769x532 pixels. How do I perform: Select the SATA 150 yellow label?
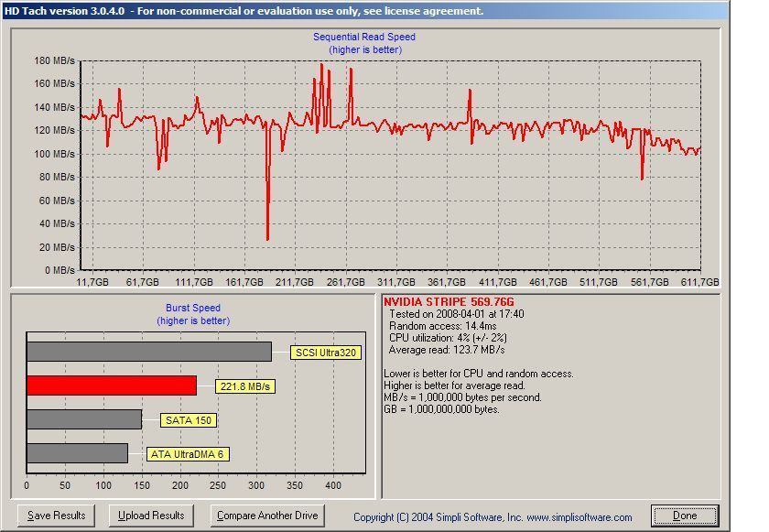coord(189,420)
